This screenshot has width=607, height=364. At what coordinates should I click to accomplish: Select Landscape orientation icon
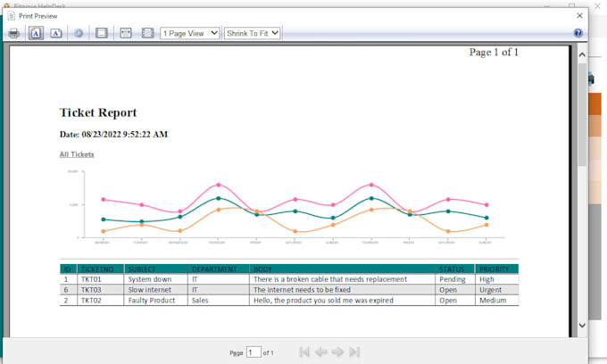point(55,33)
